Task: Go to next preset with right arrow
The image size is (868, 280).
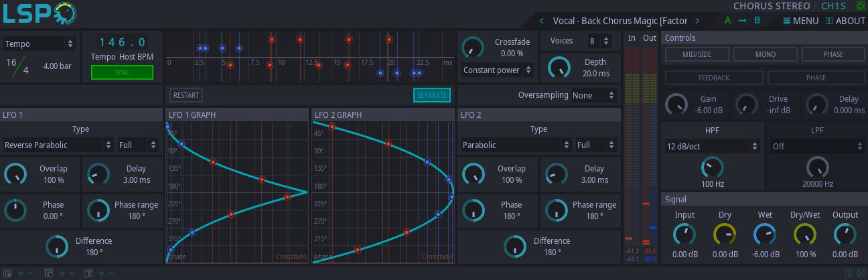Action: (x=697, y=20)
